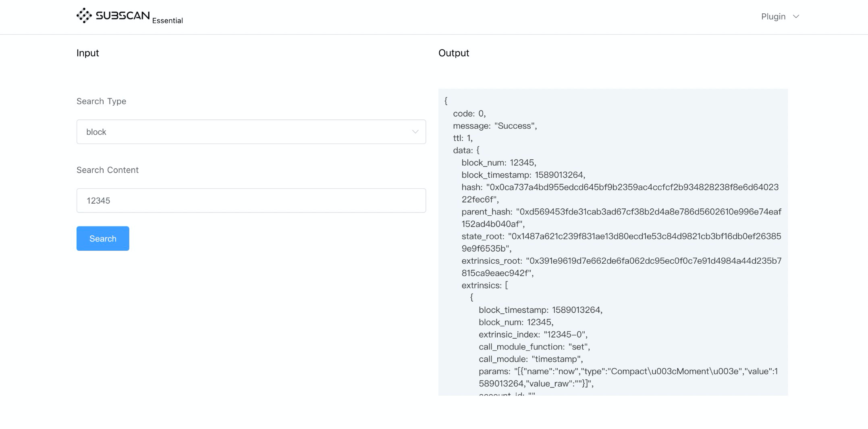Click the 'ttl: 1,' output line
The width and height of the screenshot is (868, 429).
click(x=463, y=138)
